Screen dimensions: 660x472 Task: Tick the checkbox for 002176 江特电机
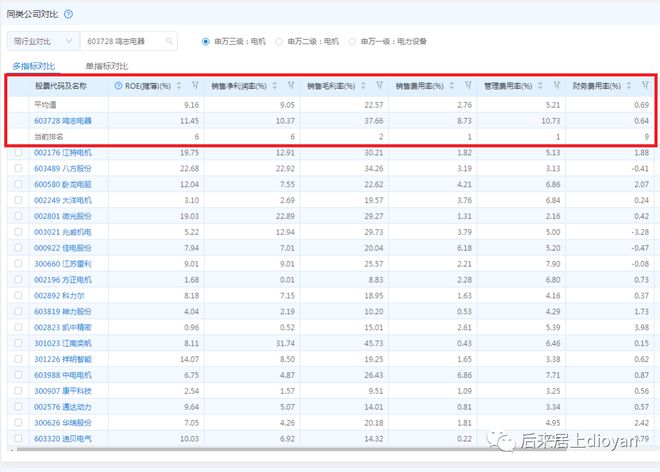pyautogui.click(x=19, y=152)
